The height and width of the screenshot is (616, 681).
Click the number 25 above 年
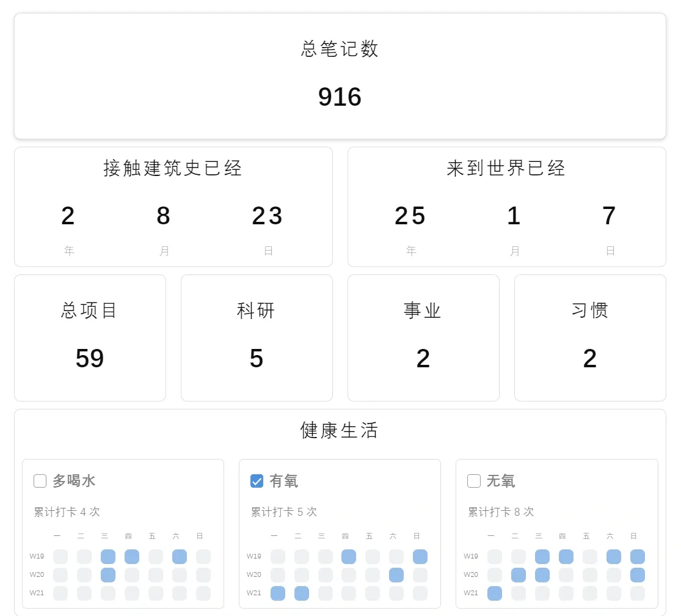pyautogui.click(x=410, y=216)
